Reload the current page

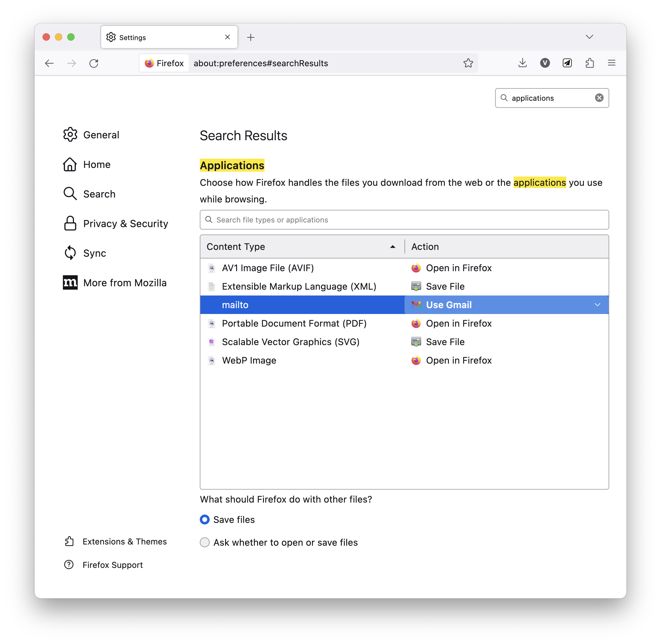tap(94, 63)
